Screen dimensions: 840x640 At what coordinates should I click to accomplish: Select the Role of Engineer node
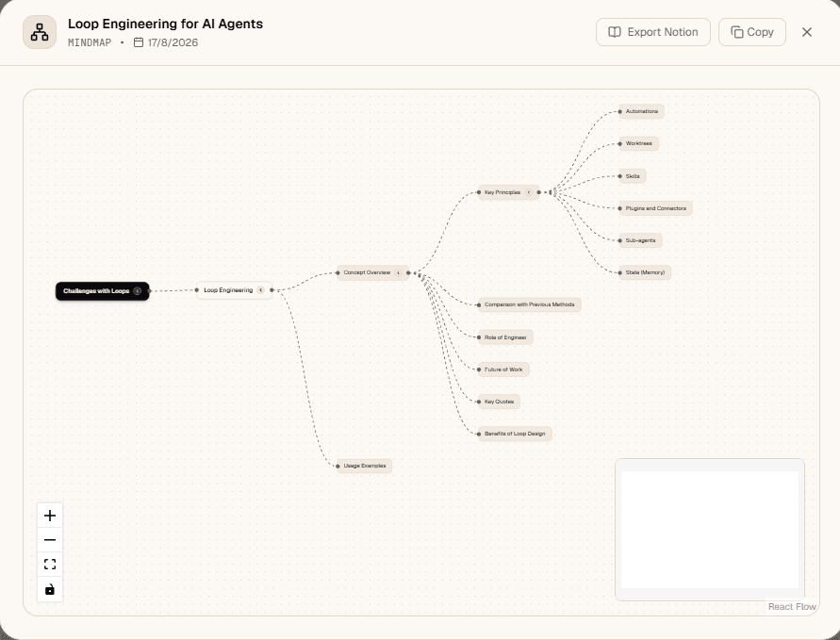point(505,337)
